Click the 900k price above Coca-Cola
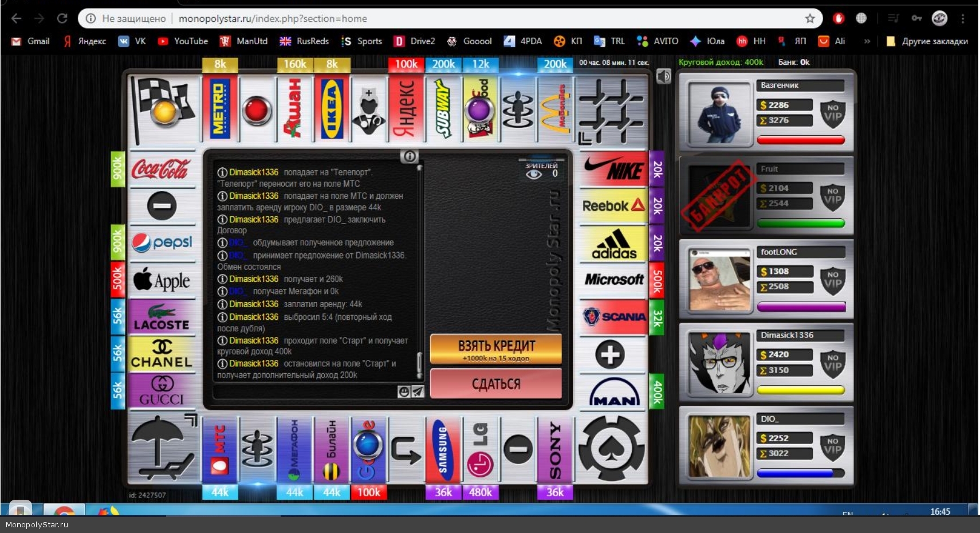Screen dimensions: 980x533 click(x=117, y=168)
